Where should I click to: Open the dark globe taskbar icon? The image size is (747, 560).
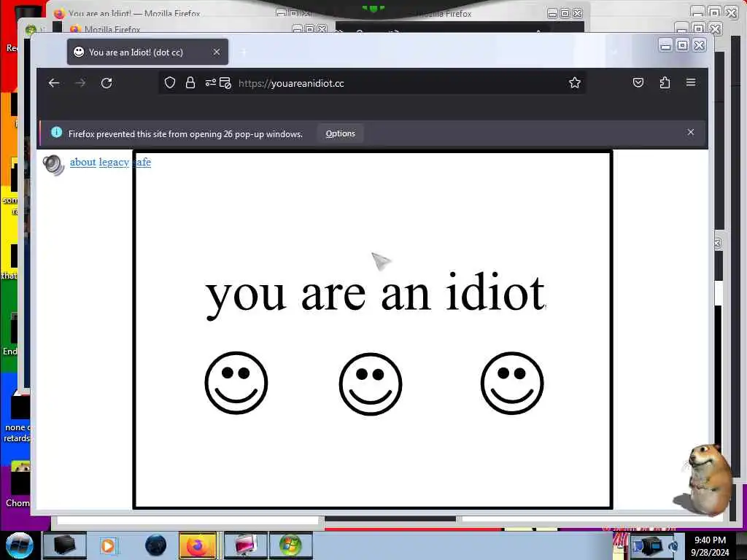156,545
